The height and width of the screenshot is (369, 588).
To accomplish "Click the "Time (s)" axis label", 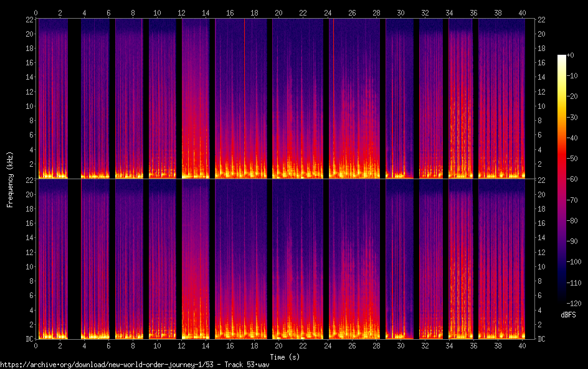I will pyautogui.click(x=286, y=357).
